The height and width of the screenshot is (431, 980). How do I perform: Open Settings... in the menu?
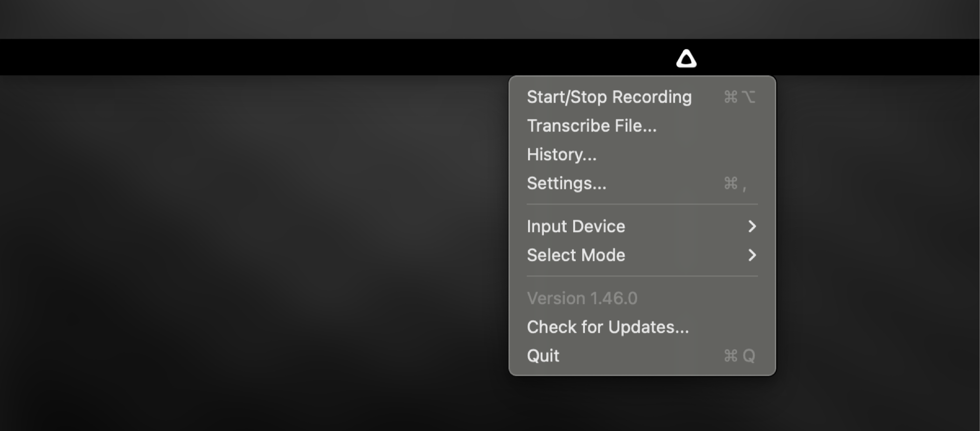(x=566, y=184)
